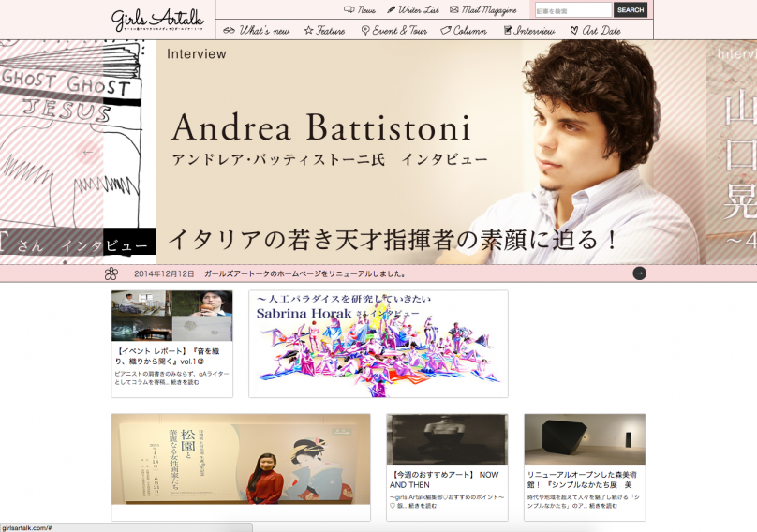Open the GHOST JESUS interview slide
The width and height of the screenshot is (757, 532).
click(78, 152)
